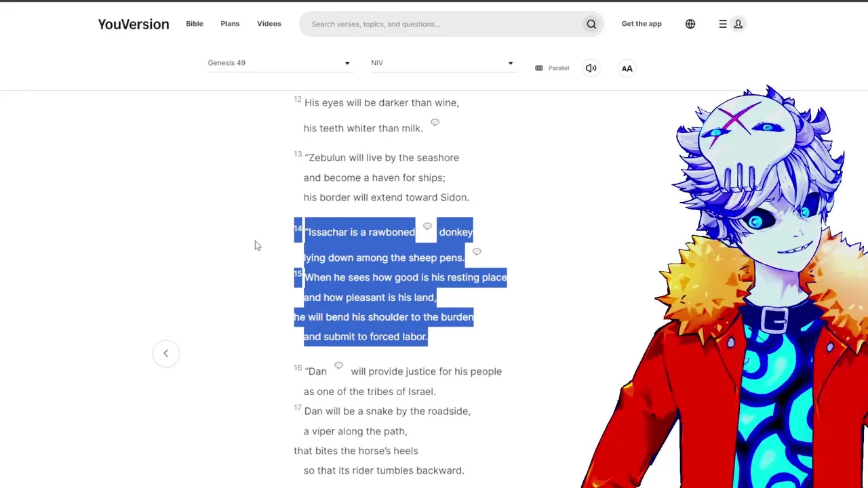868x488 pixels.
Task: Open footnote bubble after 'Dan'
Action: (338, 366)
